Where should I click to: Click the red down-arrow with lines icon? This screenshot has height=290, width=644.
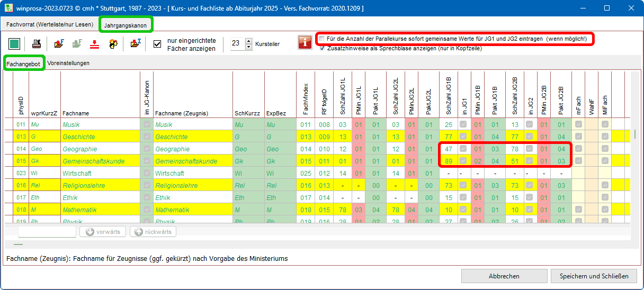95,43
